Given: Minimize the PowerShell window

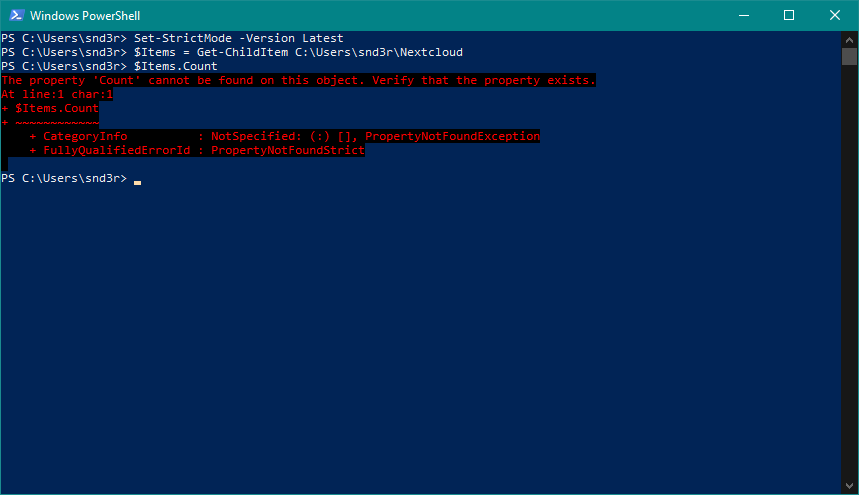Looking at the screenshot, I should pyautogui.click(x=742, y=15).
